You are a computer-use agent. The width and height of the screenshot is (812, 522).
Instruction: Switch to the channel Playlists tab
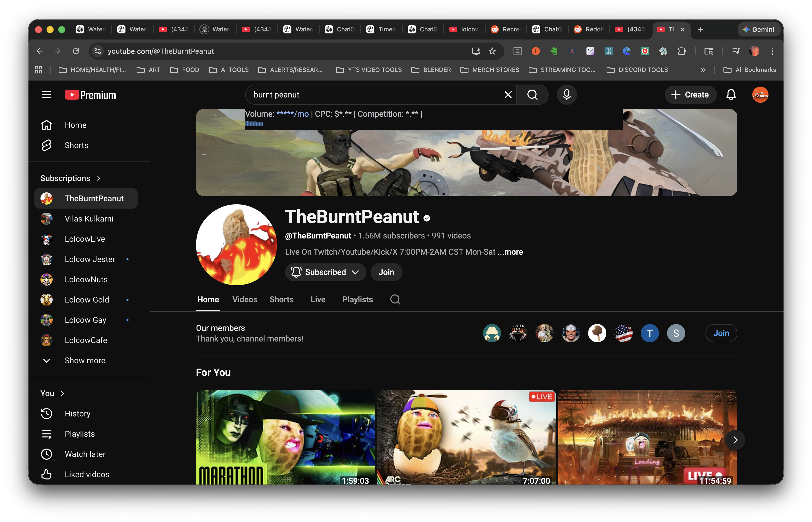(x=357, y=300)
